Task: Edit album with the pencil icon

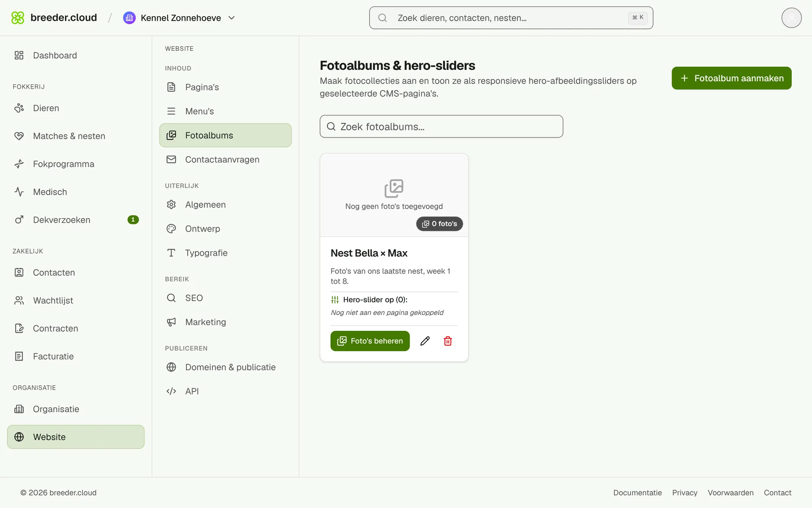Action: click(425, 341)
